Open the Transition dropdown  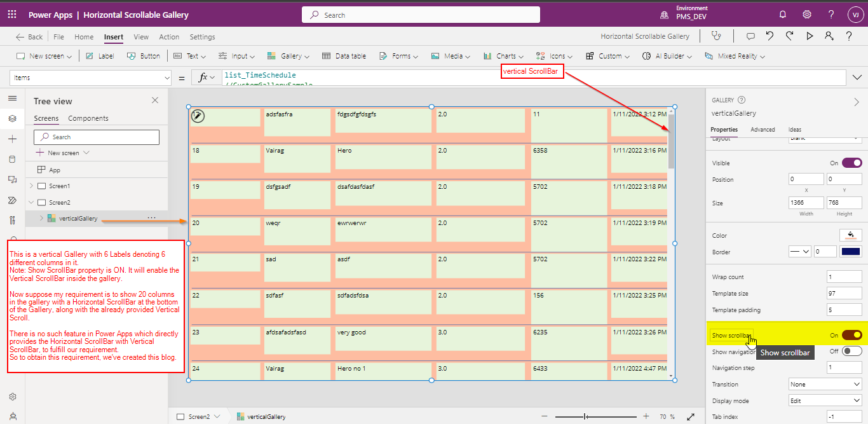[x=825, y=384]
